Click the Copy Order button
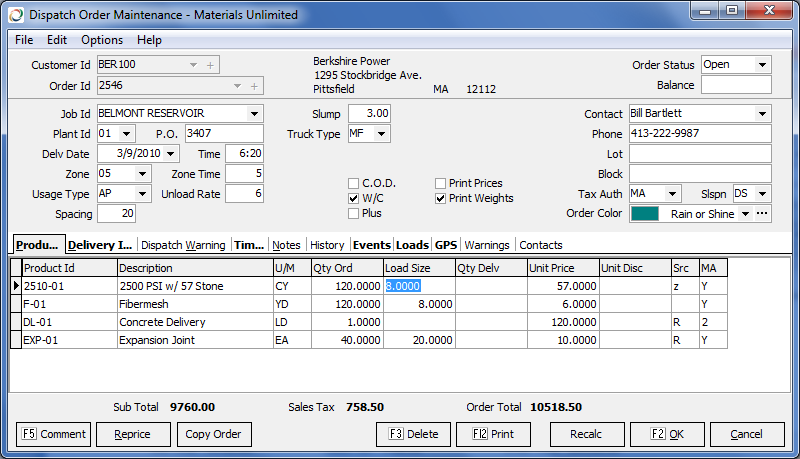 pos(214,434)
